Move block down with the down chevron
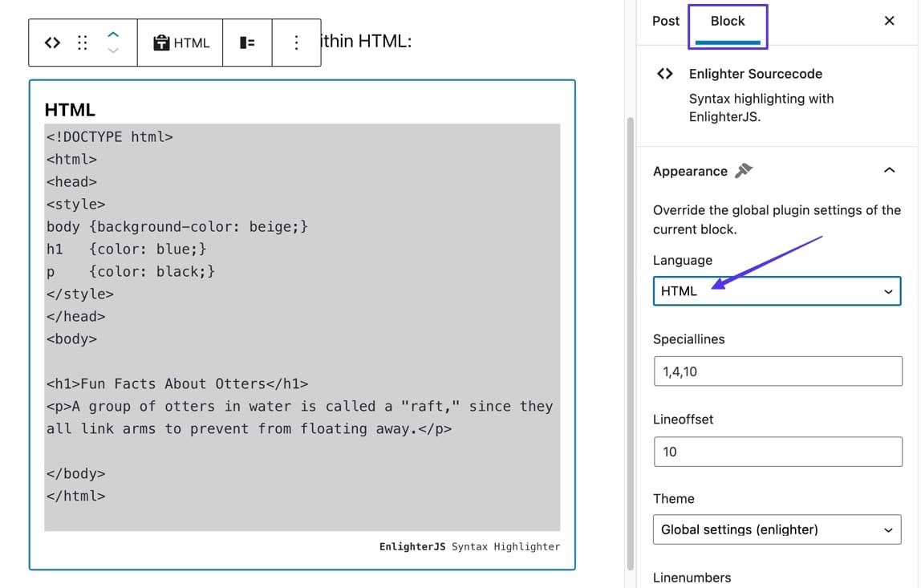 click(113, 51)
